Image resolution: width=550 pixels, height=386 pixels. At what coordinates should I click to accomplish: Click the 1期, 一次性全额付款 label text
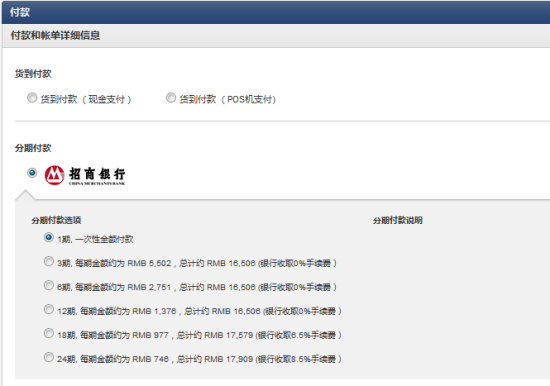(x=95, y=239)
